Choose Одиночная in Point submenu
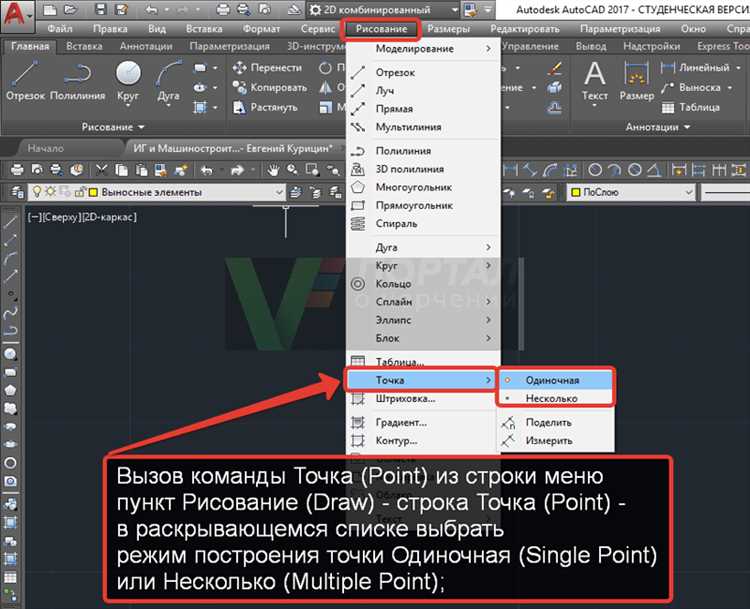 (556, 380)
